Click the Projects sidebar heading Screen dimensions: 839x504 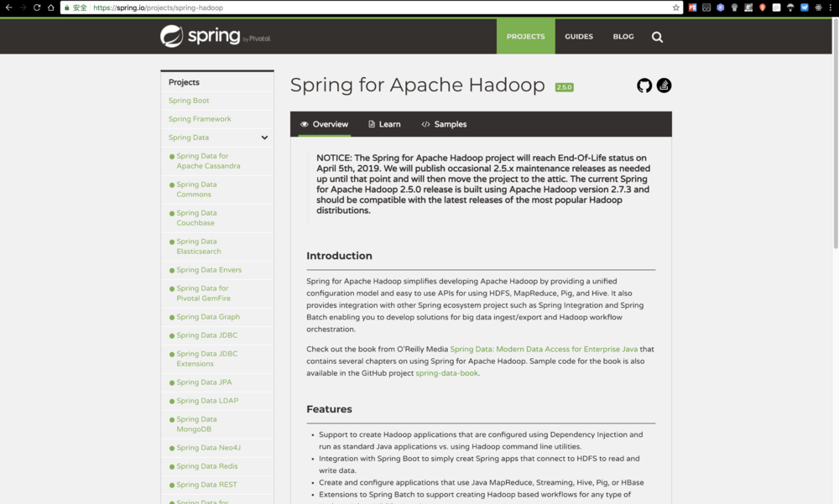pos(184,82)
